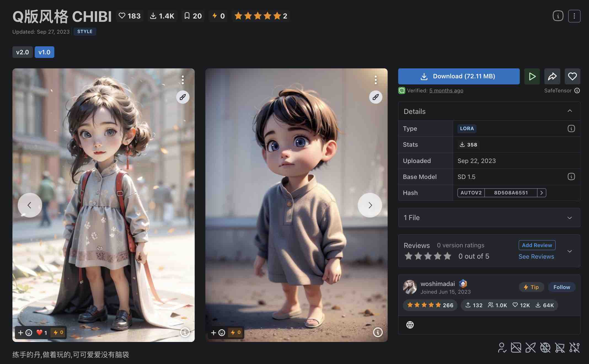
Task: Add emoji reaction on girl image
Action: (25, 333)
